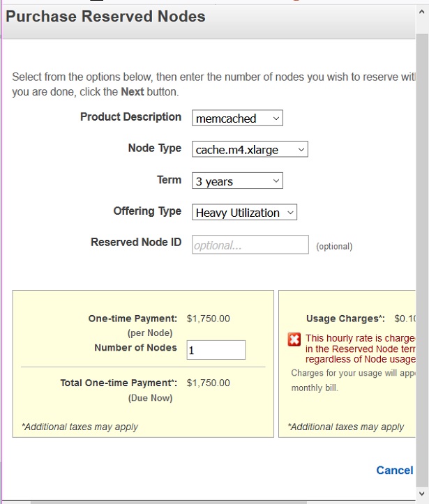Click the red error X icon

[x=295, y=339]
